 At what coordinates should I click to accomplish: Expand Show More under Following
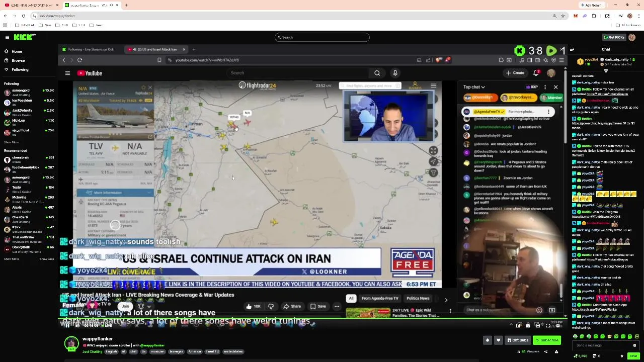pos(12,142)
